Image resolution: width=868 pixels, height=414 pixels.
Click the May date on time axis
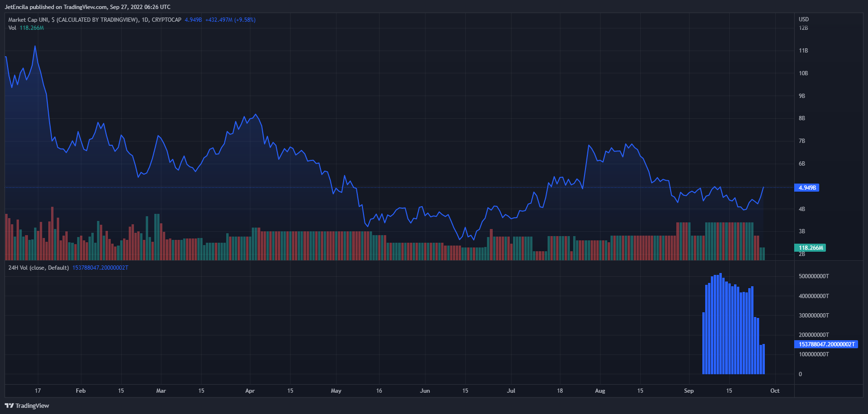(336, 391)
